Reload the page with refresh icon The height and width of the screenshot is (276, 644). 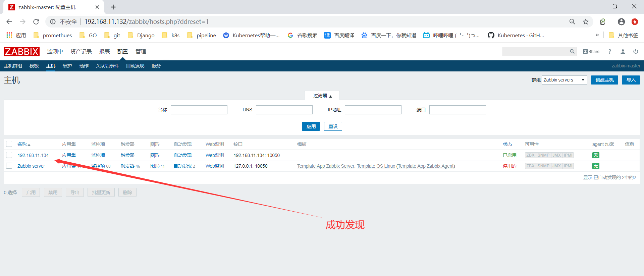[x=36, y=21]
